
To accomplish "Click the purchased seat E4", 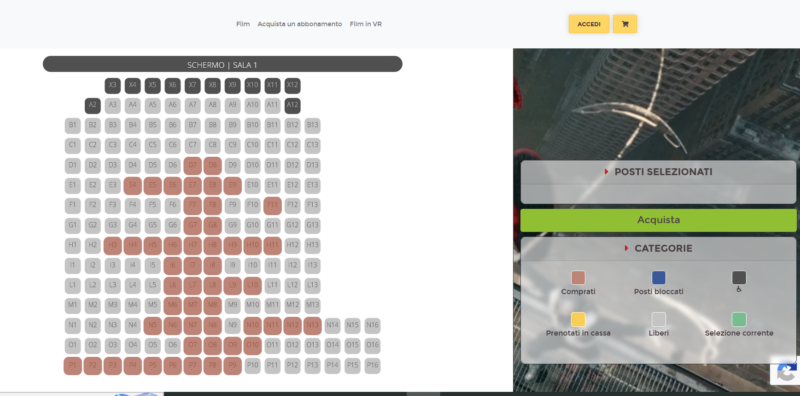I will tap(133, 186).
